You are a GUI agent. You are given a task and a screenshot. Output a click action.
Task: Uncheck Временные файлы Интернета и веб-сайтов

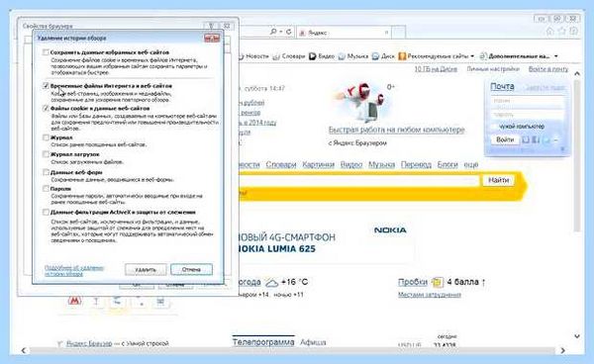[x=46, y=86]
